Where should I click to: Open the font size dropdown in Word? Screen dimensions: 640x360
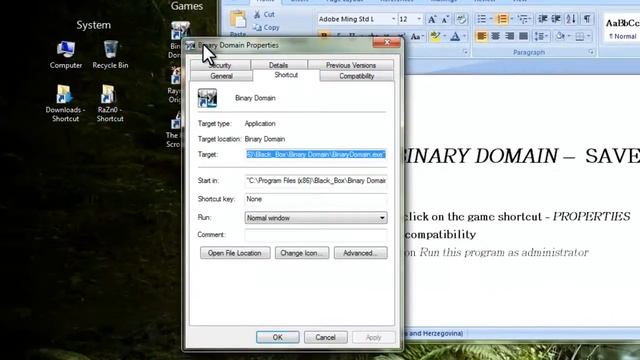tap(419, 19)
